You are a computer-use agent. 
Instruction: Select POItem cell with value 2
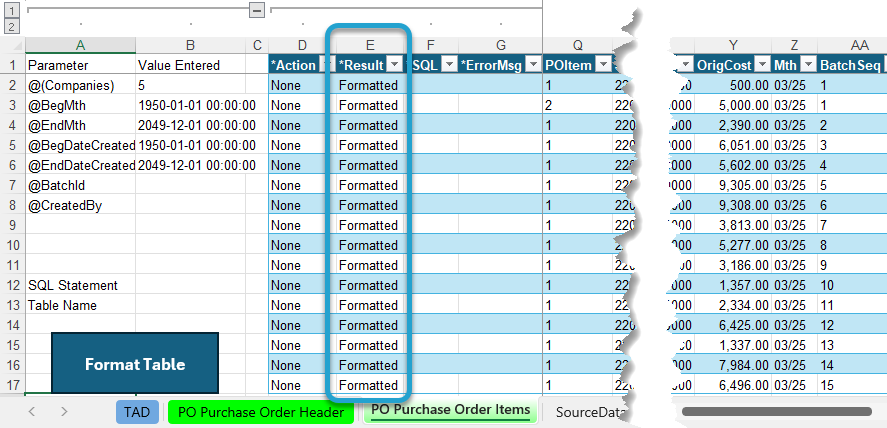click(578, 105)
